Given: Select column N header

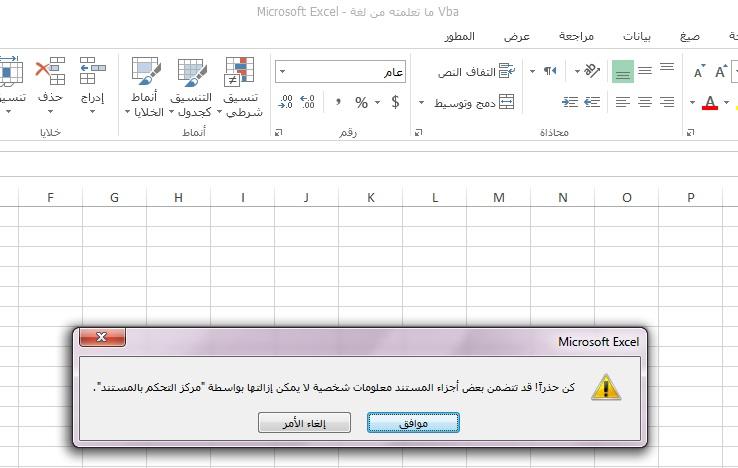Looking at the screenshot, I should point(562,197).
